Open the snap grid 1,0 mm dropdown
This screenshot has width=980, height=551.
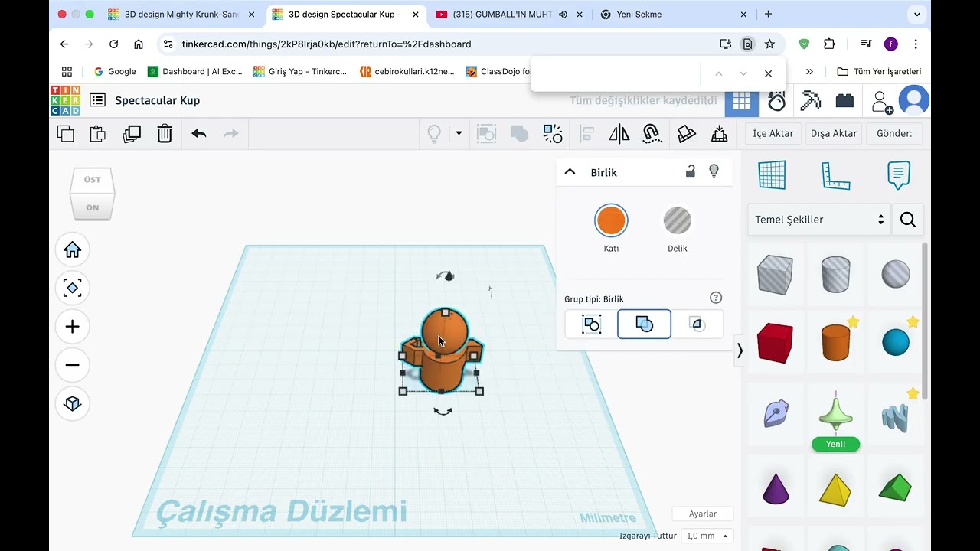tap(707, 536)
